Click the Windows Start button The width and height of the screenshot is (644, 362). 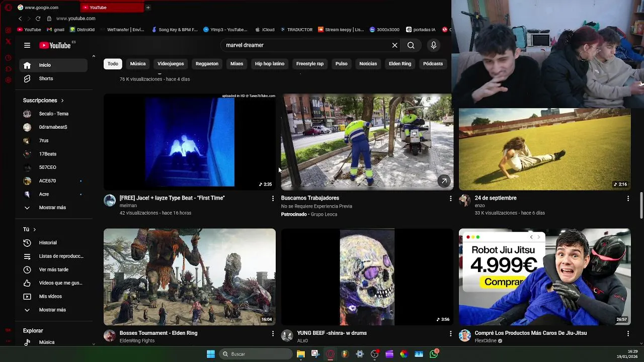click(211, 354)
